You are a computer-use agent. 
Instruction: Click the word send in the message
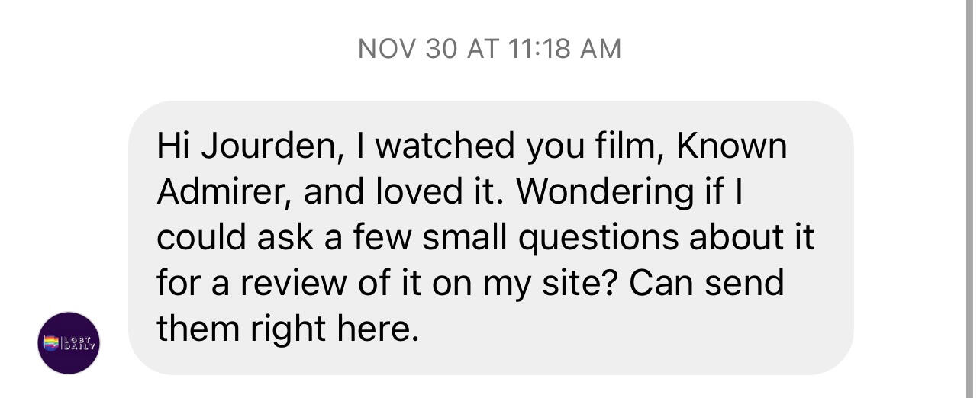743,284
